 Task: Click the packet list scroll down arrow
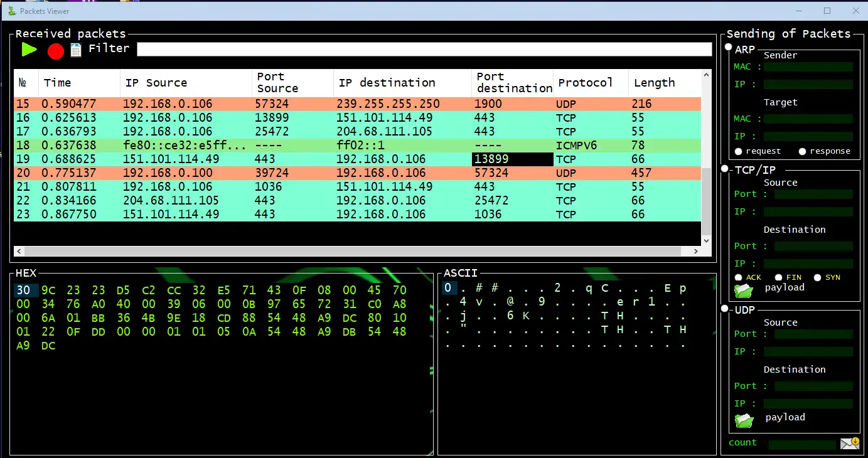[x=706, y=240]
